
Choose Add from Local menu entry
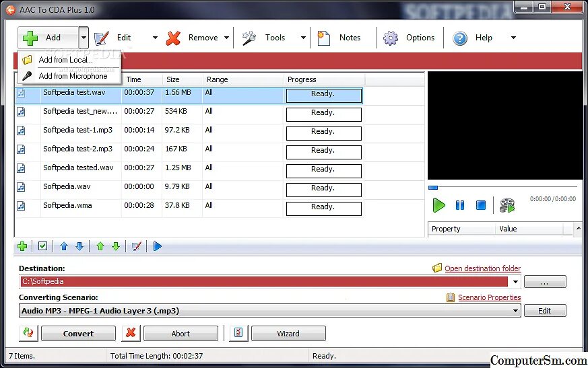pos(69,60)
